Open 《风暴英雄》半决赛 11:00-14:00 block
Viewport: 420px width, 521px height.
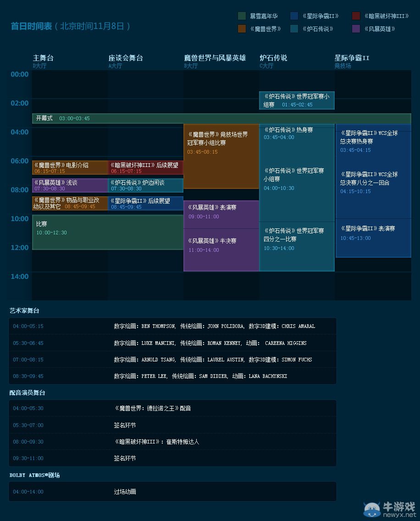(221, 250)
